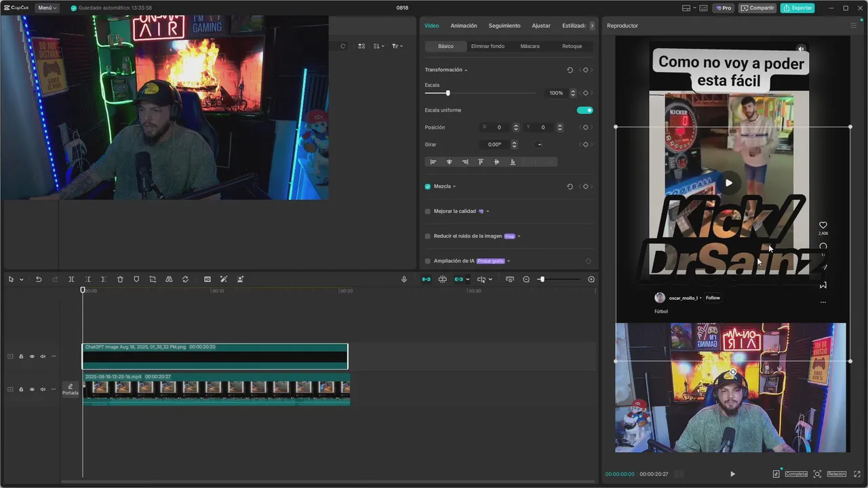Click the Compartir button
This screenshot has width=868, height=488.
tap(757, 8)
